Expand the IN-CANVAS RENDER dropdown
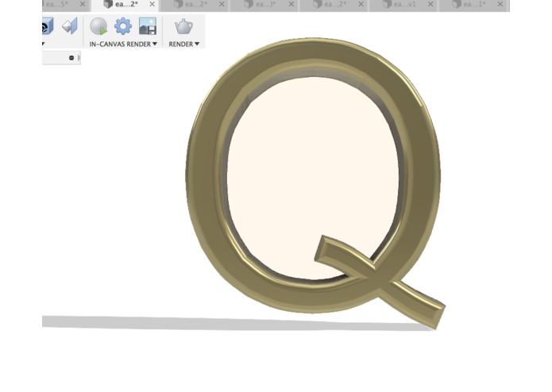This screenshot has width=552, height=392. click(123, 44)
